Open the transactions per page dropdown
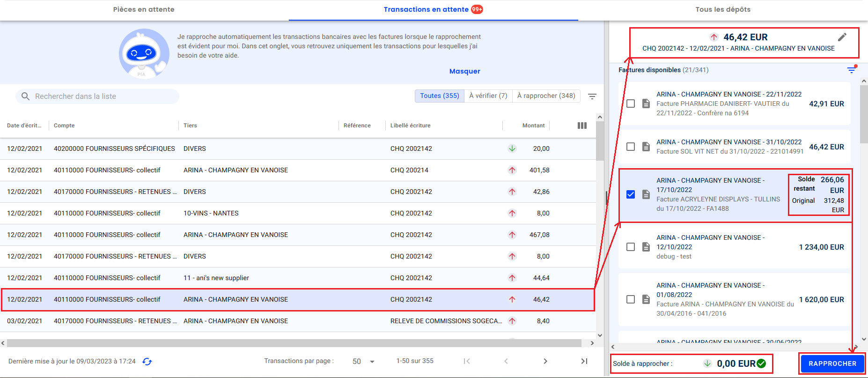The width and height of the screenshot is (868, 378). [x=364, y=361]
